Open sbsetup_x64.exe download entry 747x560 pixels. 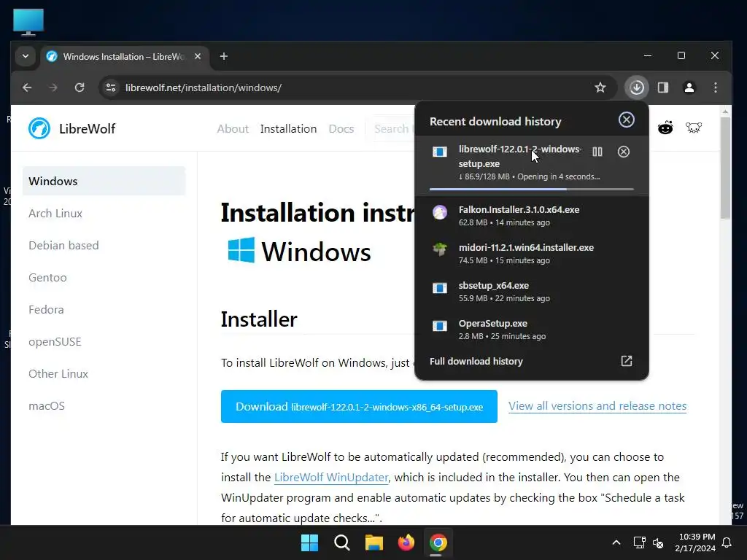(x=532, y=292)
